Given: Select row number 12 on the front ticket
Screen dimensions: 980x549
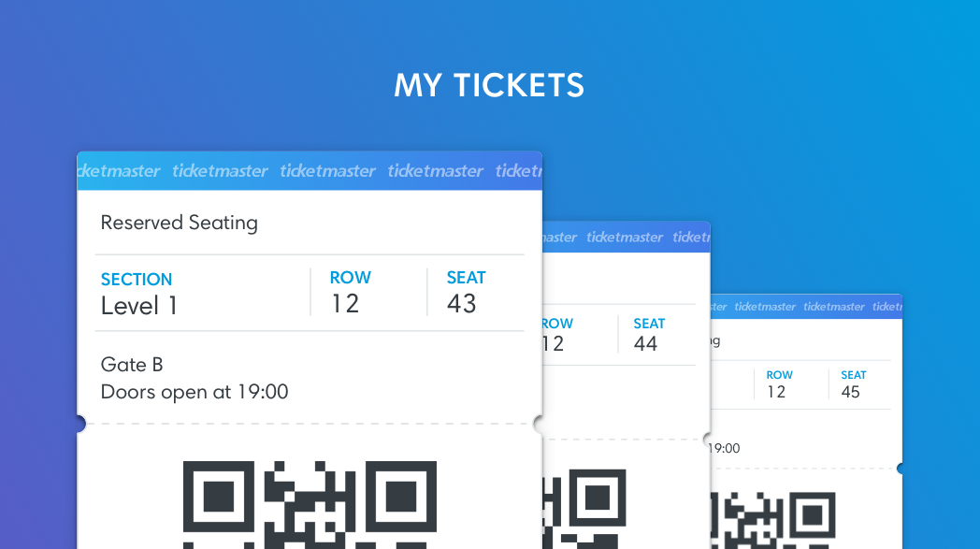Looking at the screenshot, I should [x=345, y=304].
